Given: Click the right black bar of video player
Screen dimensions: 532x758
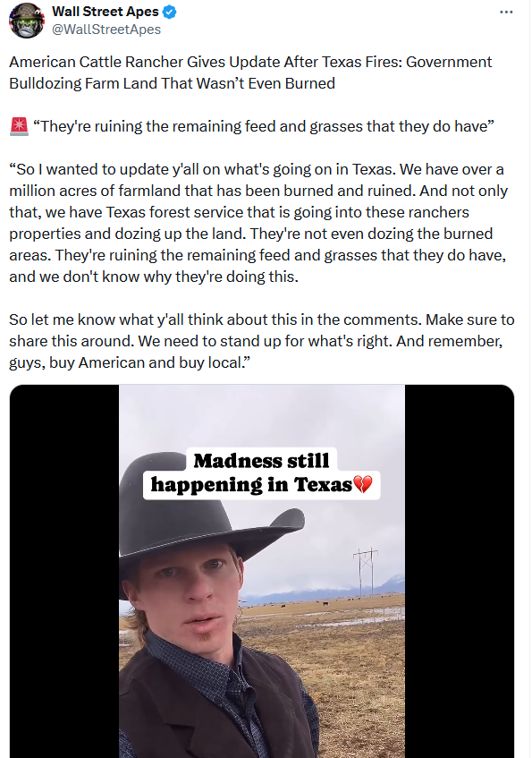Looking at the screenshot, I should 459,571.
